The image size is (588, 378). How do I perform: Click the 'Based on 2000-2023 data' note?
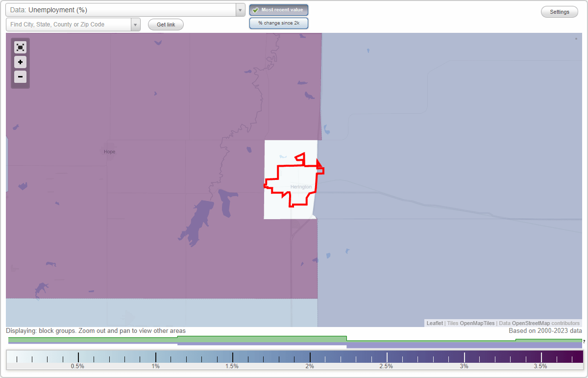click(545, 331)
